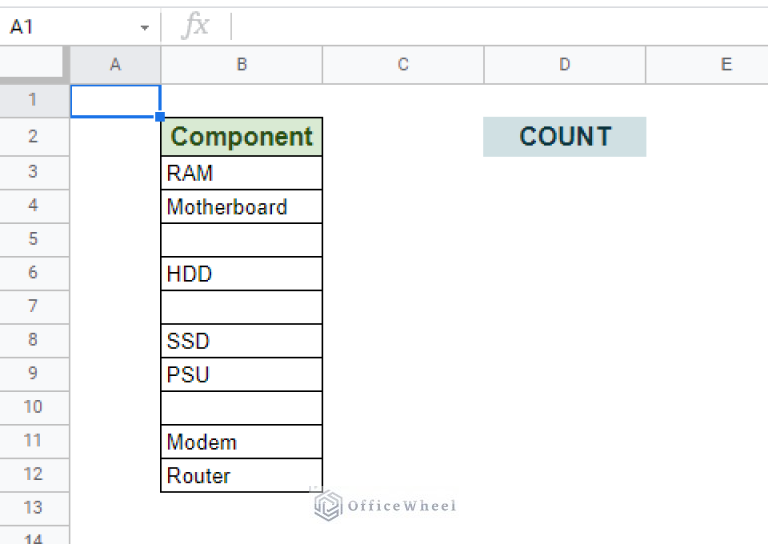
Task: Click the COUNT cell in column D
Action: click(x=565, y=137)
